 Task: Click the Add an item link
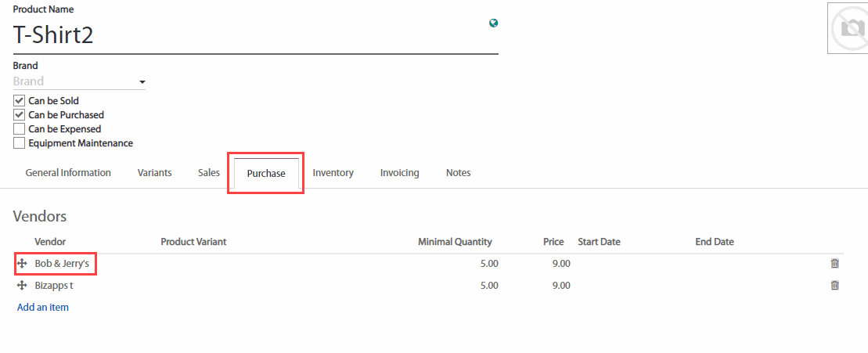(43, 308)
